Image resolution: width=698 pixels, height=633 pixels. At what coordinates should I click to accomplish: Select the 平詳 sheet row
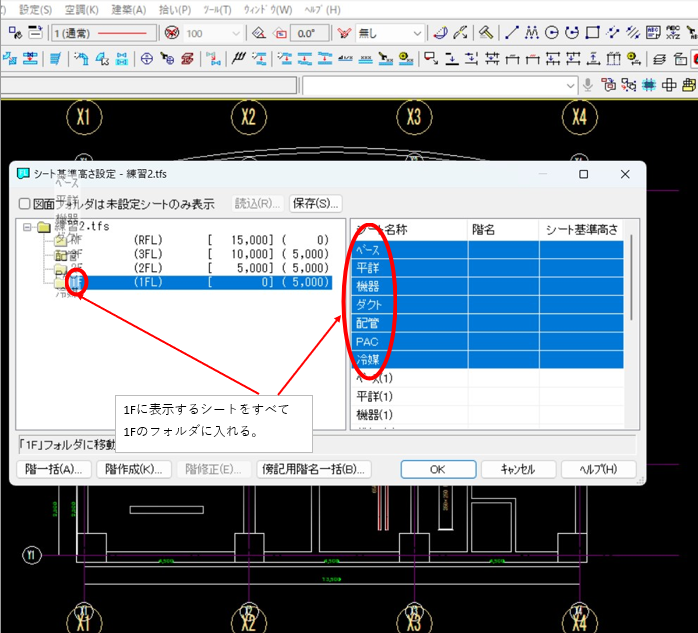(x=487, y=268)
